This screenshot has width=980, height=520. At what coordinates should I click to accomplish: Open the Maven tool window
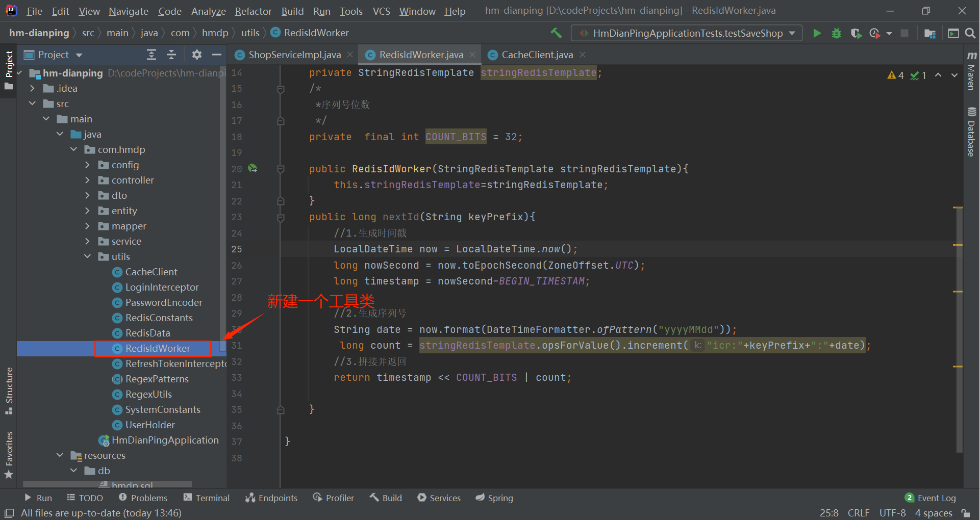point(971,70)
